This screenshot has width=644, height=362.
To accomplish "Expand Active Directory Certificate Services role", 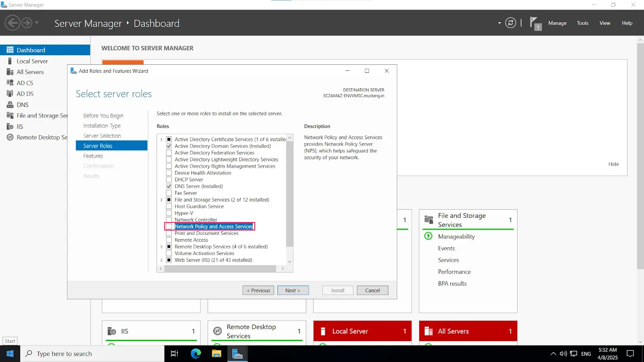I will tap(162, 140).
